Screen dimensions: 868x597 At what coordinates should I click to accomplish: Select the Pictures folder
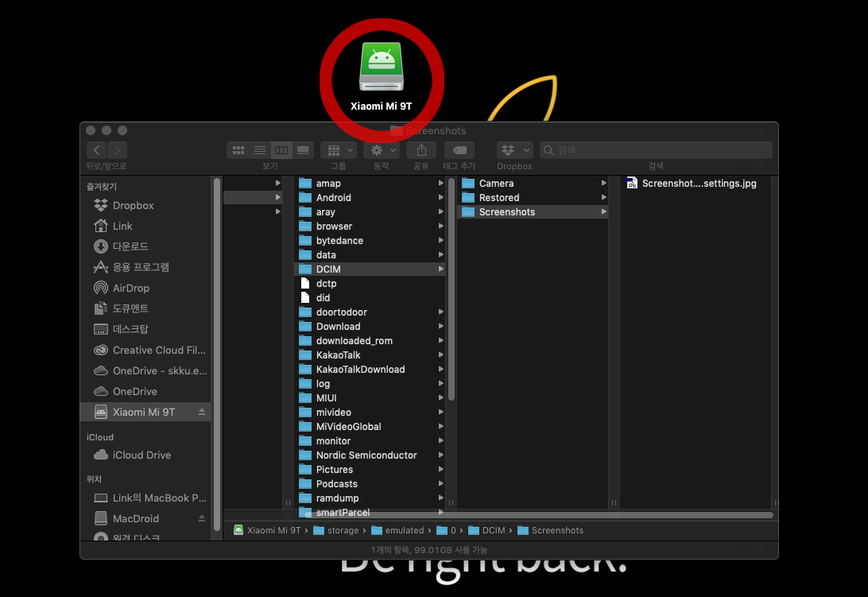click(370, 470)
